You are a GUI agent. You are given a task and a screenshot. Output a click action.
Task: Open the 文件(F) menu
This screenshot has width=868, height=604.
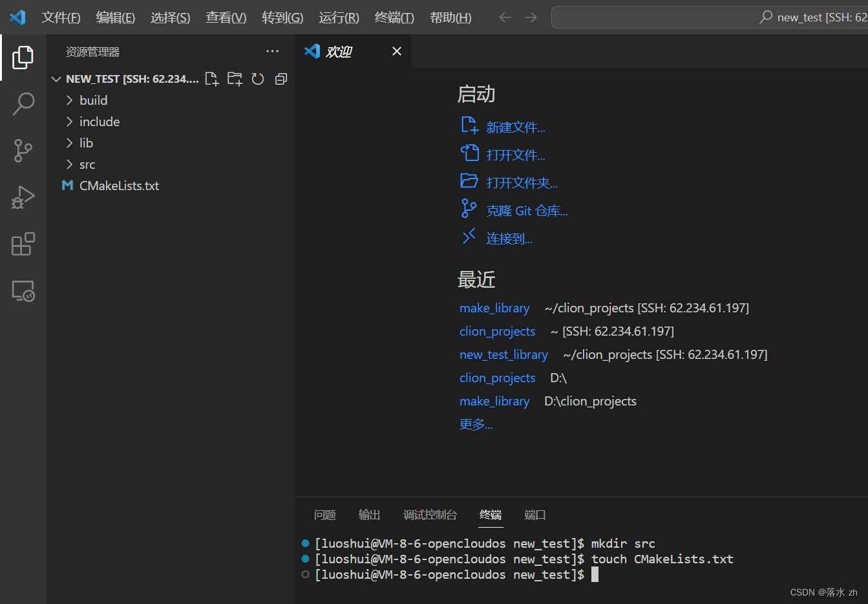click(61, 17)
